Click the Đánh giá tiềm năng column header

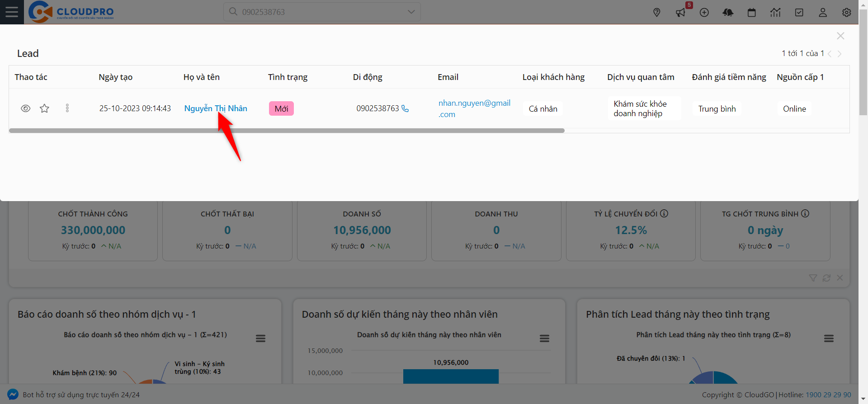[729, 77]
